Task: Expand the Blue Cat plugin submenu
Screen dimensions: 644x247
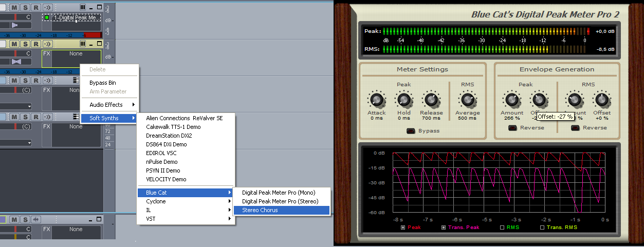Action: (x=185, y=193)
